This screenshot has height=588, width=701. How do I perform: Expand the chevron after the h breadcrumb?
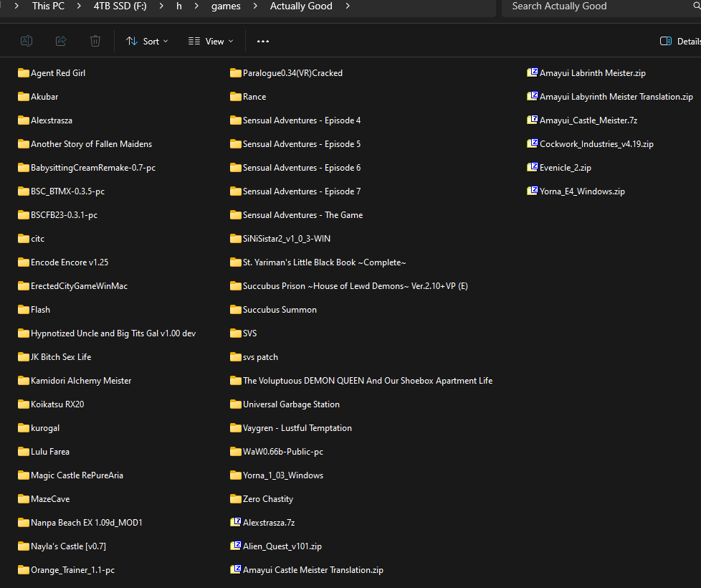196,6
